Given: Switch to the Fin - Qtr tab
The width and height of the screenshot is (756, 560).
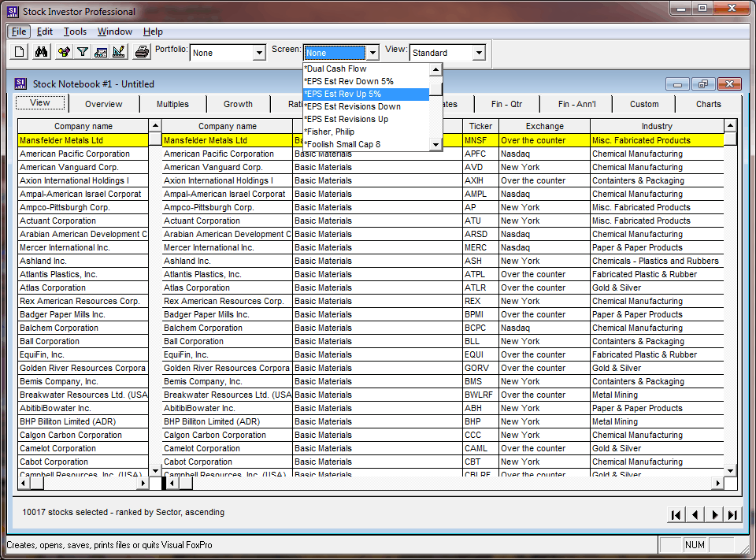Looking at the screenshot, I should tap(506, 104).
